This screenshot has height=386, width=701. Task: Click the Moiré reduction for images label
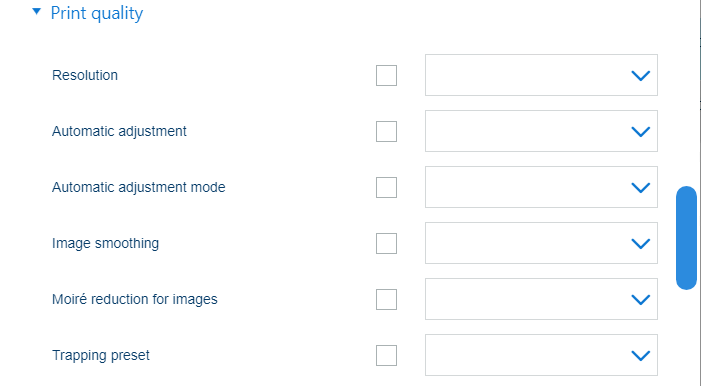(135, 299)
